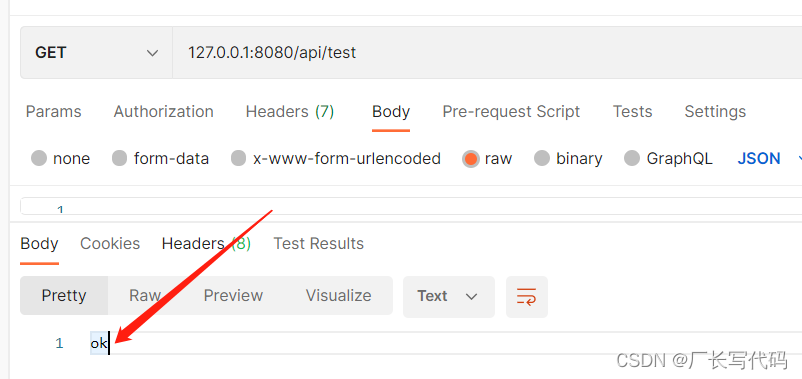802x379 pixels.
Task: Open the request Headers (7) tab
Action: point(290,112)
